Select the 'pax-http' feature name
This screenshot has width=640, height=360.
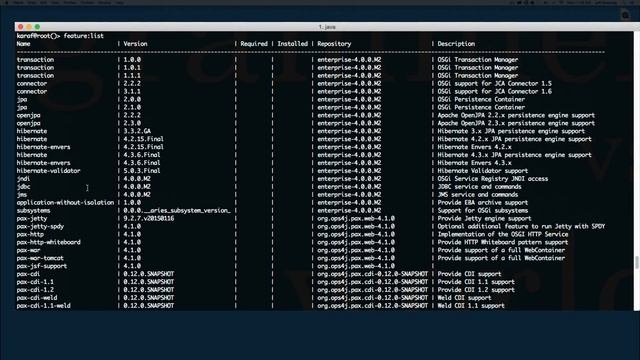[30, 234]
